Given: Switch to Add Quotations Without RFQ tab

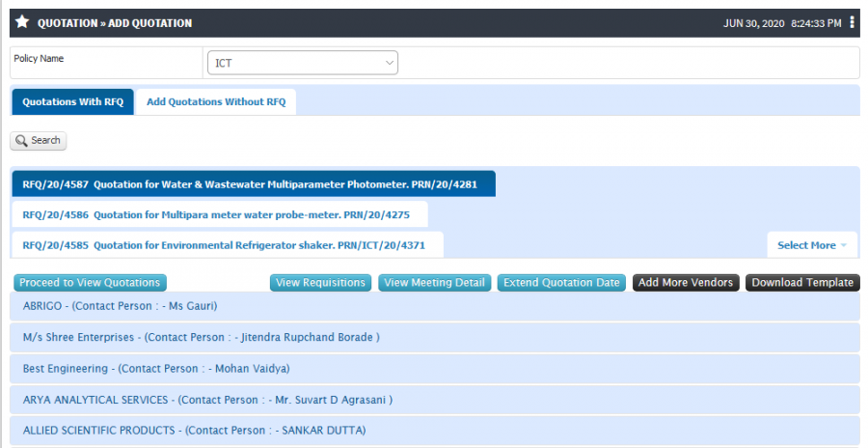Looking at the screenshot, I should [216, 102].
